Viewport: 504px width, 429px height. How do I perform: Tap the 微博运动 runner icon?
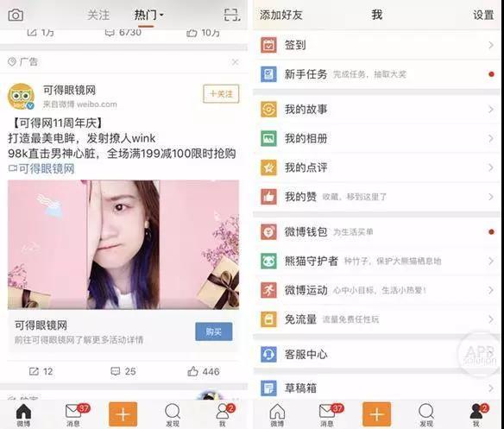pos(268,290)
